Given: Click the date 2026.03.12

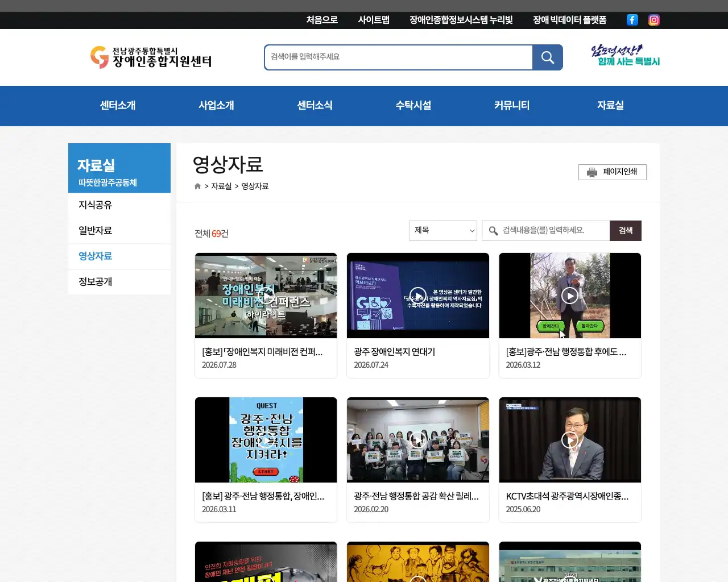Looking at the screenshot, I should (523, 365).
